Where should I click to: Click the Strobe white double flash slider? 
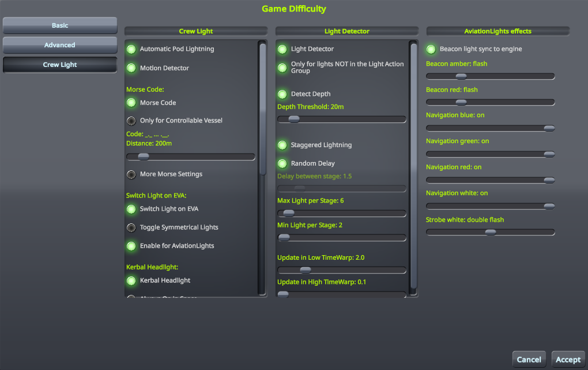pyautogui.click(x=490, y=232)
